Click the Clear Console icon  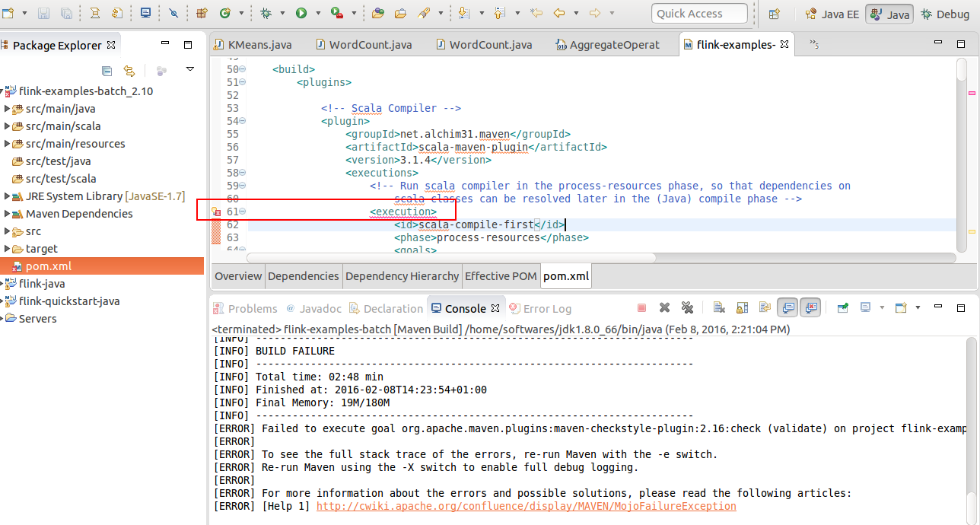pyautogui.click(x=719, y=308)
